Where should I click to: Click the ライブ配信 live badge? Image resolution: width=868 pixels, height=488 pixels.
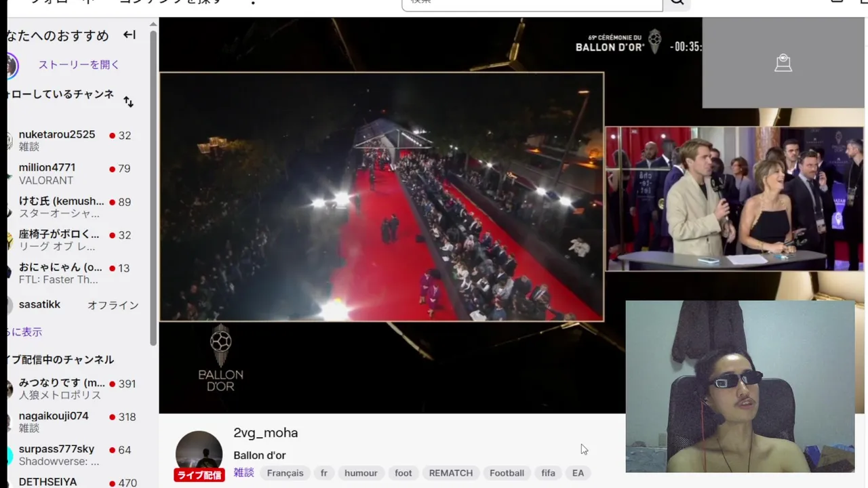tap(199, 475)
